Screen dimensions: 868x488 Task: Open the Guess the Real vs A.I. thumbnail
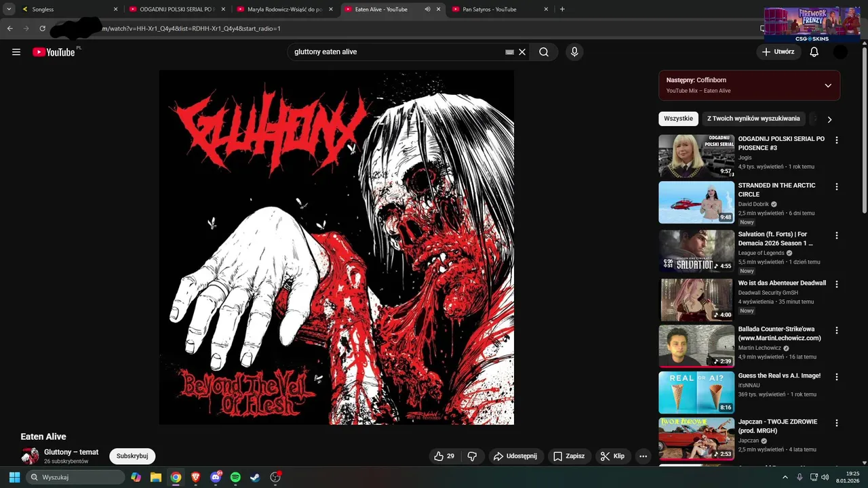click(x=696, y=392)
